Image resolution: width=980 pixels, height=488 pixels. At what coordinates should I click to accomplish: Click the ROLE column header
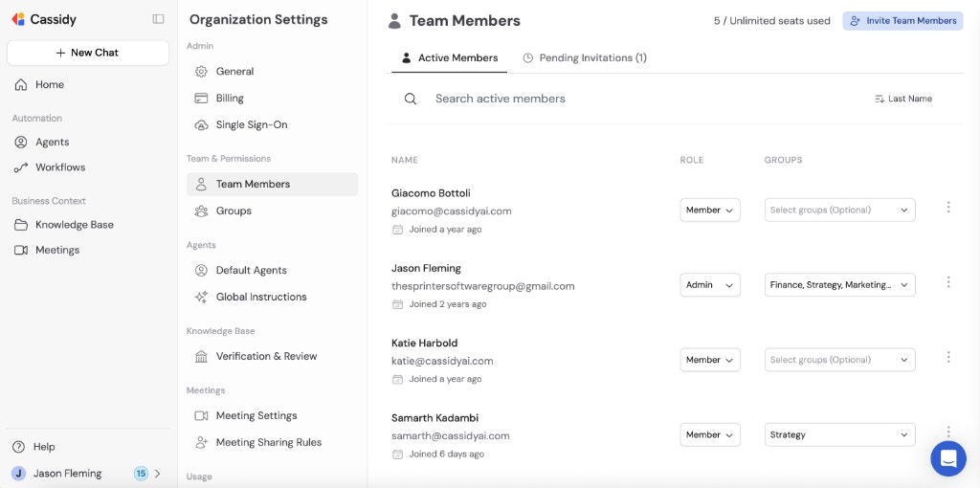pyautogui.click(x=692, y=160)
